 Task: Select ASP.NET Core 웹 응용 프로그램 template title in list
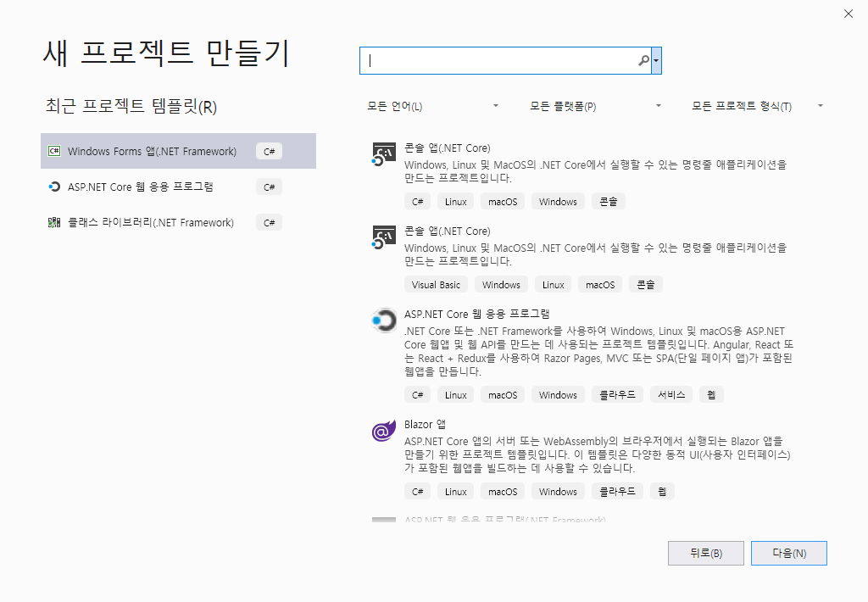click(x=476, y=314)
